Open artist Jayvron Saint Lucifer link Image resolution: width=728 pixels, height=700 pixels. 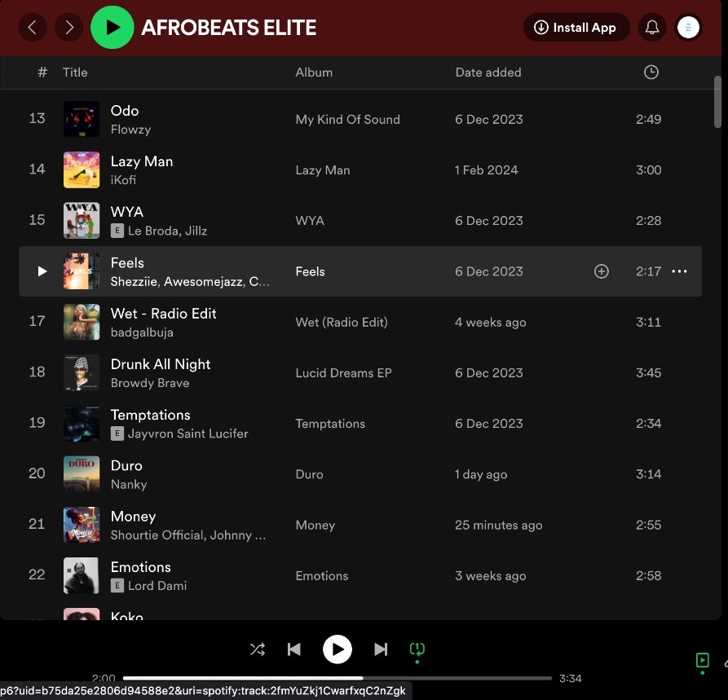tap(188, 434)
